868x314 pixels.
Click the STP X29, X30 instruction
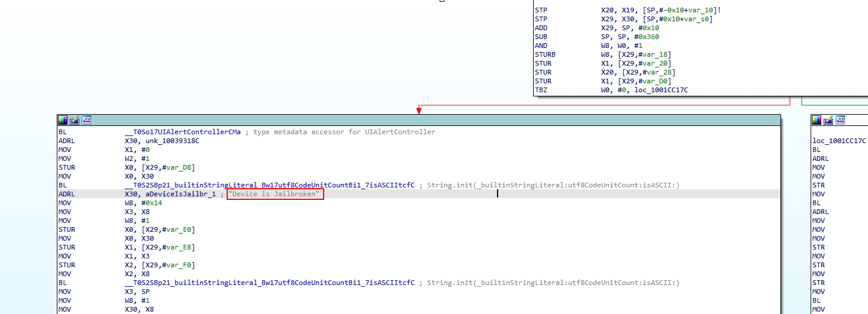coord(623,19)
